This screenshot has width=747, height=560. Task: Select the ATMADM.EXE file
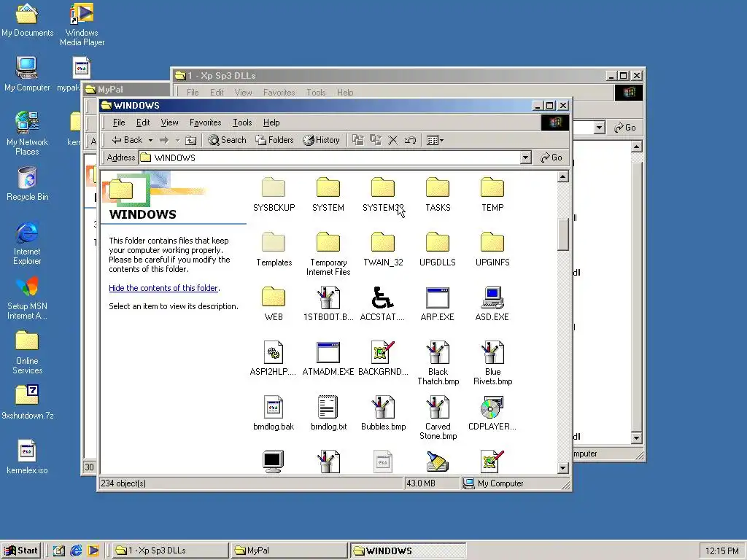coord(328,359)
